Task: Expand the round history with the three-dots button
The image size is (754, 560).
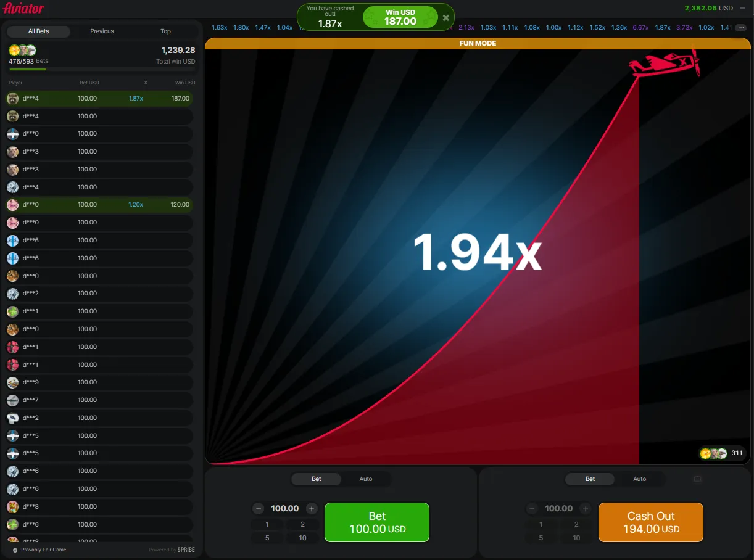Action: [741, 28]
